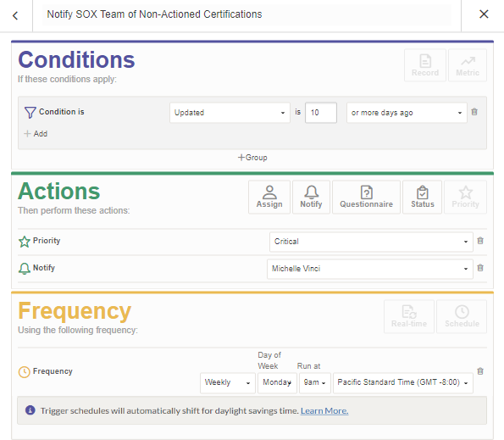Open the Pacific Standard Time zone dropdown
Viewport: 504px width, 440px height.
click(403, 382)
